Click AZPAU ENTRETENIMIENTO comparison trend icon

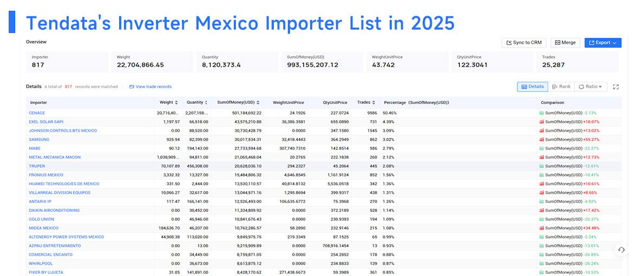542,246
